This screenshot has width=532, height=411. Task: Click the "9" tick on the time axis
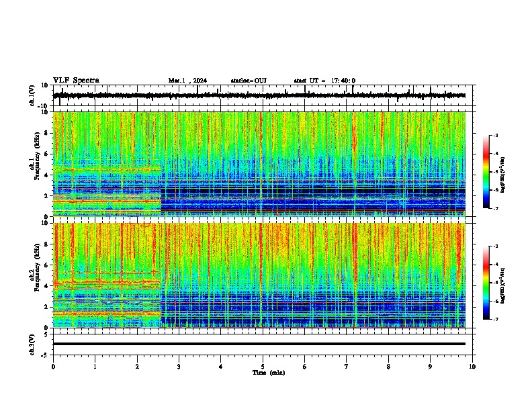pos(430,367)
